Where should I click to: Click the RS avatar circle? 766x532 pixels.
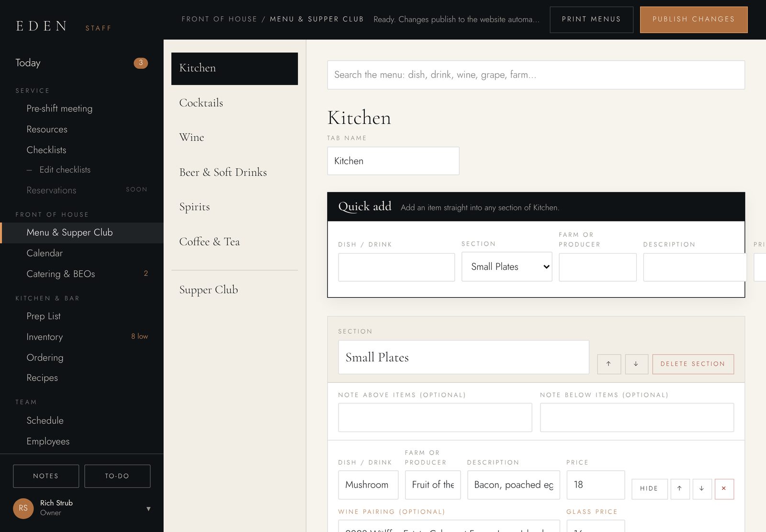[23, 508]
